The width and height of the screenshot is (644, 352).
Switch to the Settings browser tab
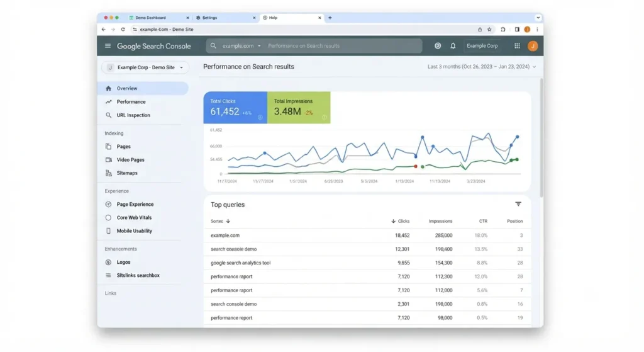point(226,18)
